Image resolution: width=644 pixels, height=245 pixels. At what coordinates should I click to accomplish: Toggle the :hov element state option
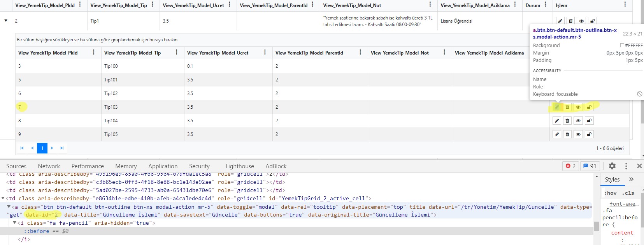[x=610, y=193]
